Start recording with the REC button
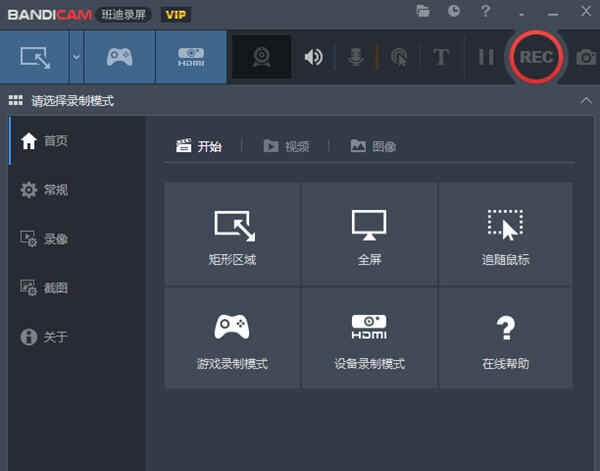Screen dimensions: 600x471 click(x=536, y=57)
